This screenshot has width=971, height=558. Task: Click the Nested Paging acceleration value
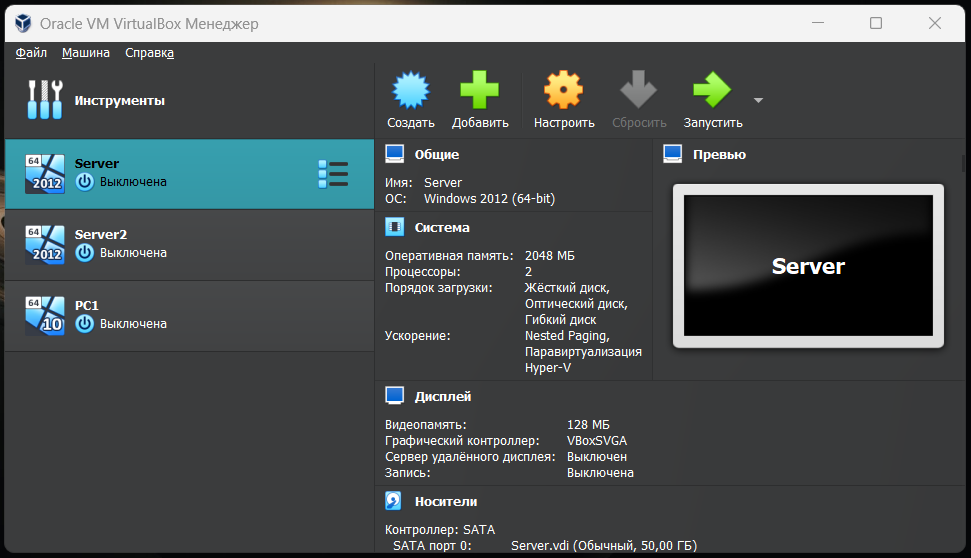(x=567, y=336)
